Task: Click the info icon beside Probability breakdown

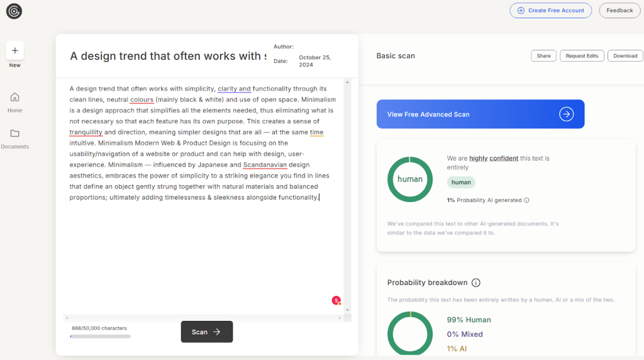Action: click(x=475, y=283)
